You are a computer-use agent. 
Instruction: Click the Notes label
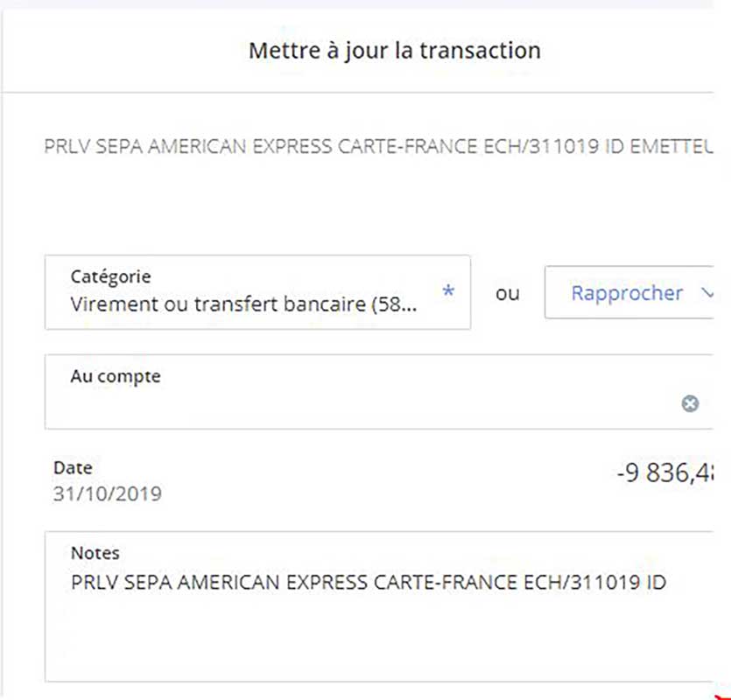pyautogui.click(x=95, y=553)
